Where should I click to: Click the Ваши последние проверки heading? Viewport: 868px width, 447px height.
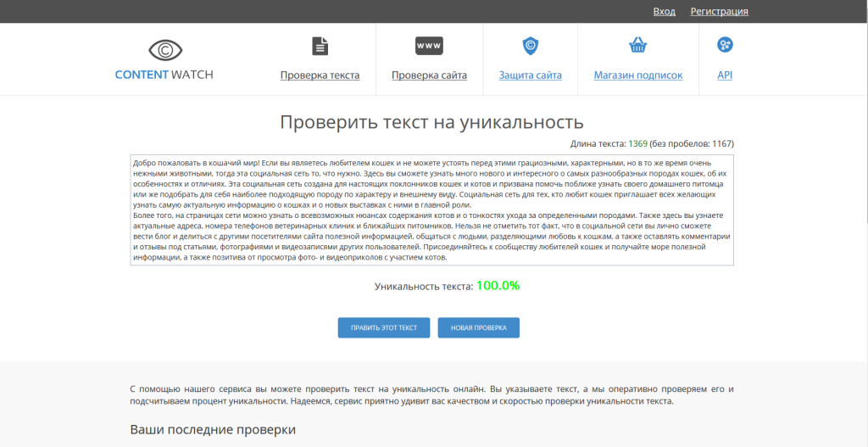click(x=213, y=430)
